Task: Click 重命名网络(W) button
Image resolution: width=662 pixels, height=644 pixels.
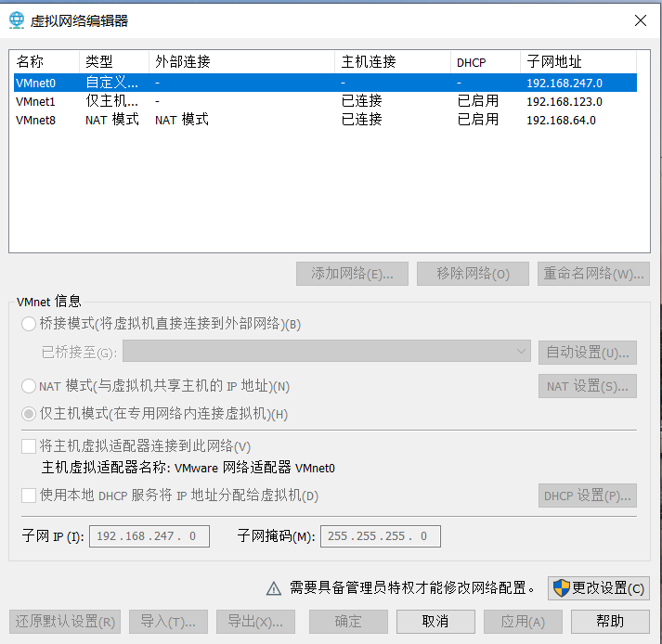Action: tap(593, 274)
